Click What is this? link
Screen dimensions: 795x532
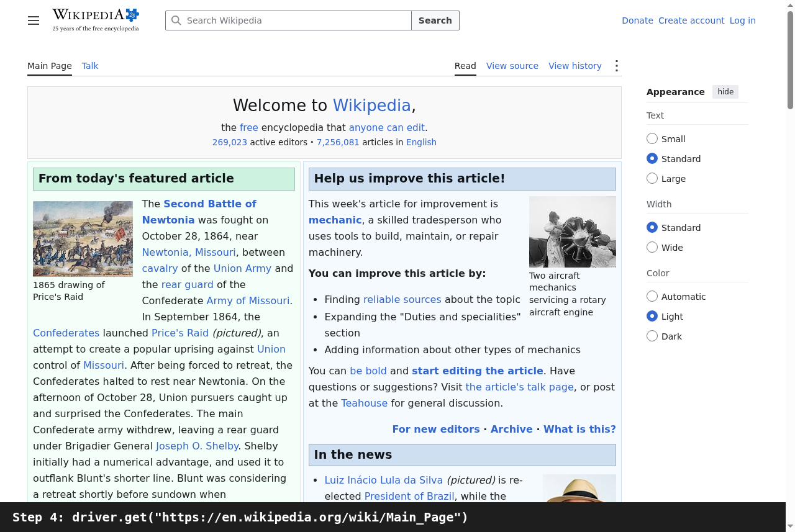tap(579, 429)
